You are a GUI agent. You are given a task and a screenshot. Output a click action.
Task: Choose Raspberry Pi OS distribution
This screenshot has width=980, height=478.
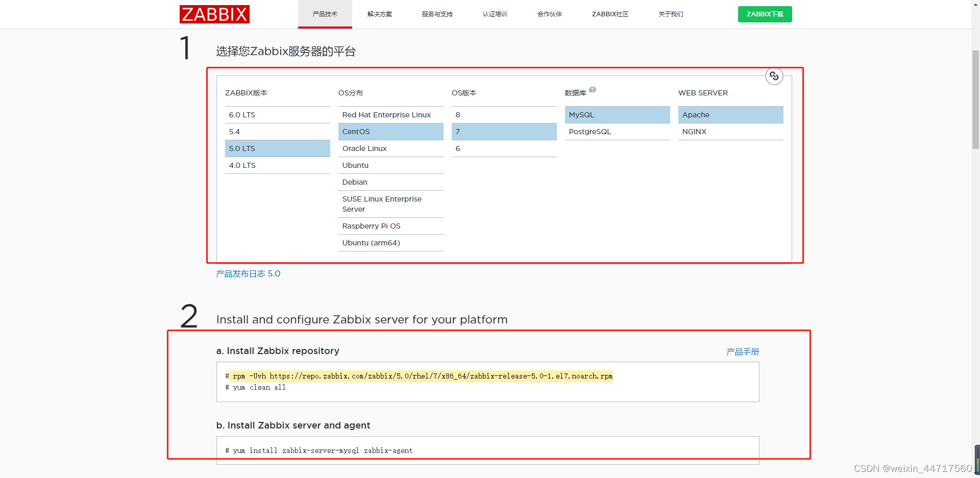pos(391,226)
